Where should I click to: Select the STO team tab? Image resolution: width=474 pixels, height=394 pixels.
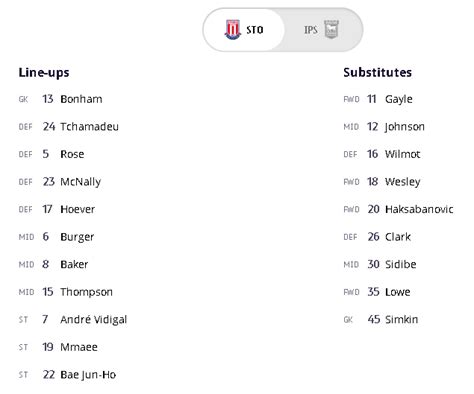tap(244, 30)
